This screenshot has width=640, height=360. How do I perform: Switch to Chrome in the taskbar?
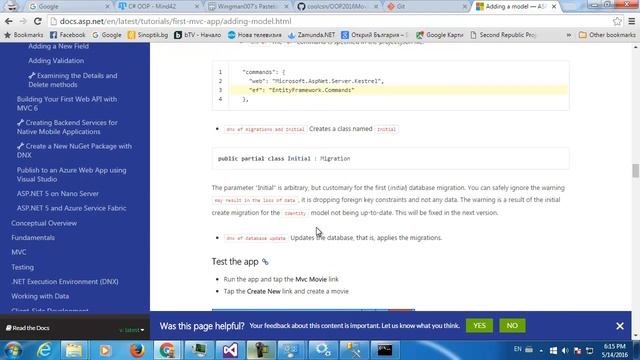[167, 350]
